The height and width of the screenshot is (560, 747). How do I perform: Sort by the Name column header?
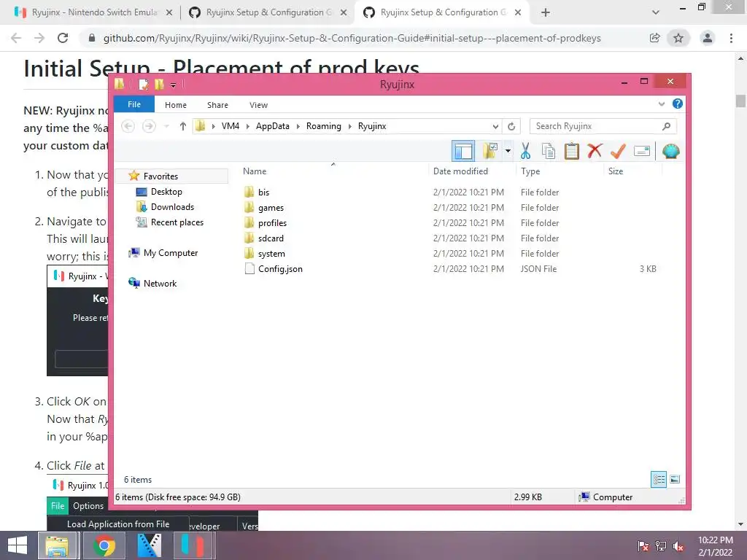(x=255, y=171)
